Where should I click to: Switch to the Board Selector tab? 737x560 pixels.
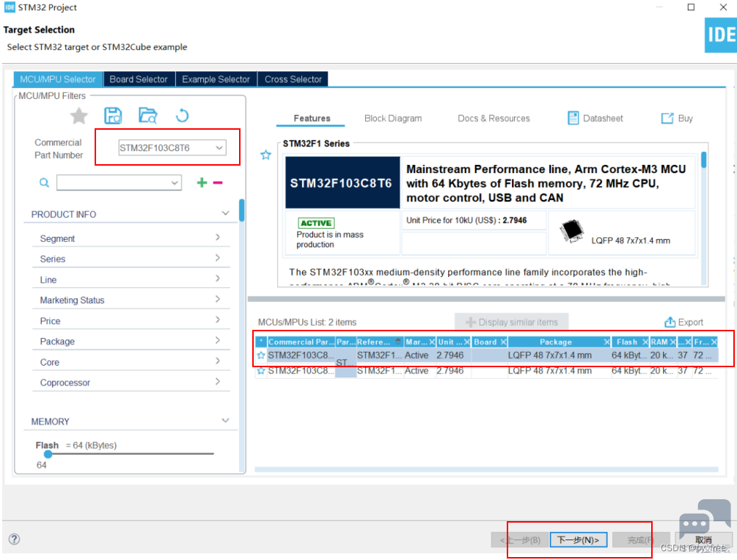pyautogui.click(x=139, y=79)
